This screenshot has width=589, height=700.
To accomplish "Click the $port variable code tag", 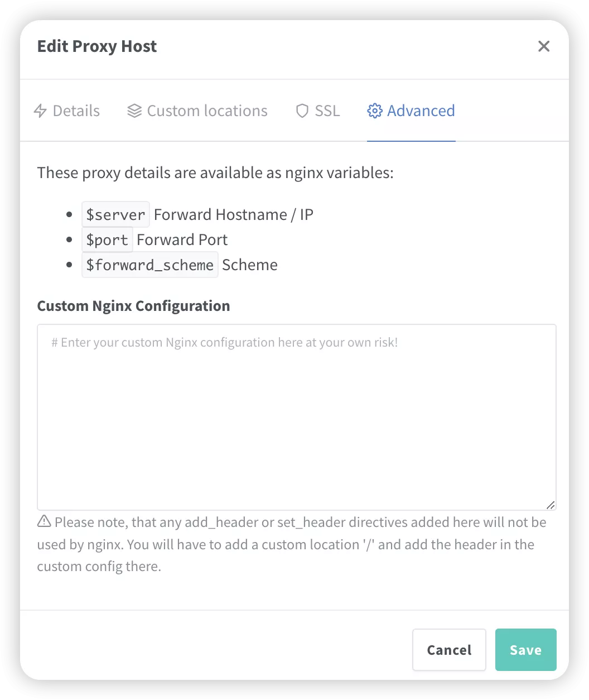I will click(107, 239).
